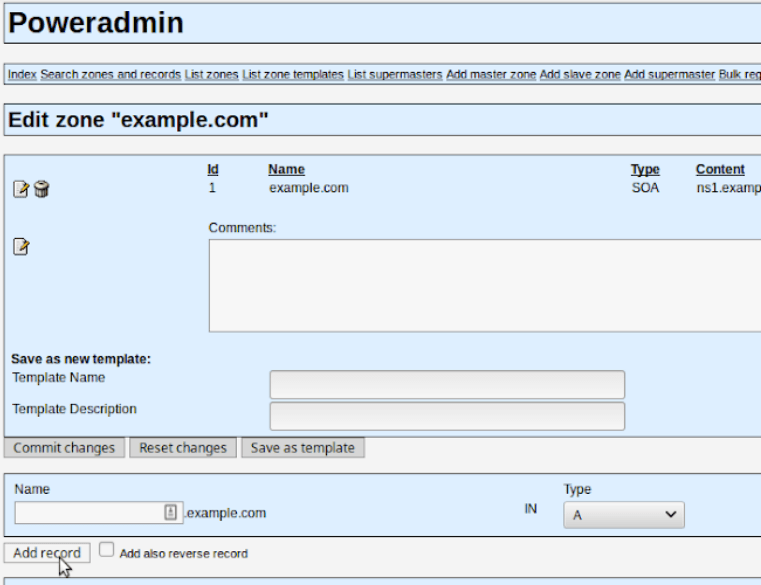
Task: Click the Commit changes button
Action: point(64,448)
